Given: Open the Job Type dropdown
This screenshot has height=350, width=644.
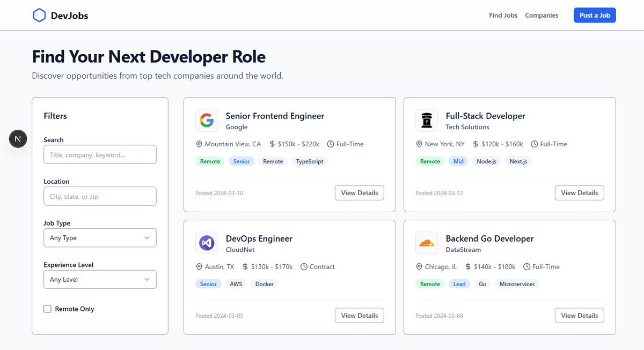Looking at the screenshot, I should (x=100, y=238).
